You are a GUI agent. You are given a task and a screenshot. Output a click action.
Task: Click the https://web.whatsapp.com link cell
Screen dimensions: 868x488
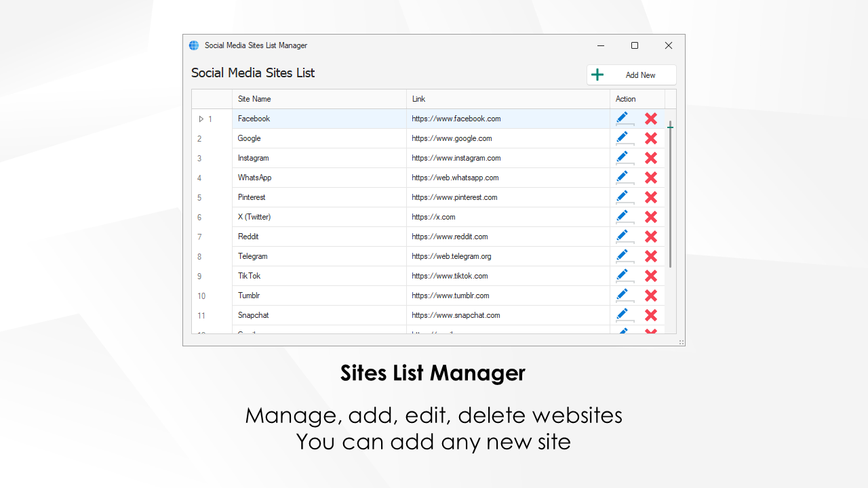pos(509,178)
